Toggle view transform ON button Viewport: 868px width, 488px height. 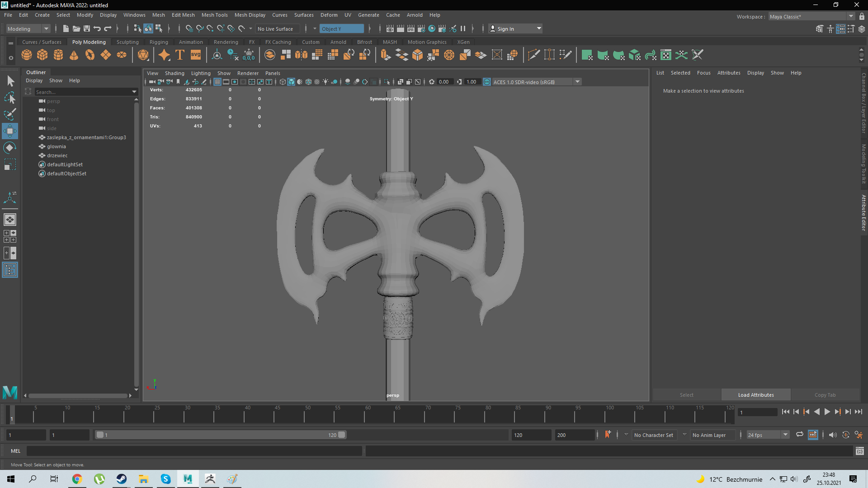tap(487, 82)
